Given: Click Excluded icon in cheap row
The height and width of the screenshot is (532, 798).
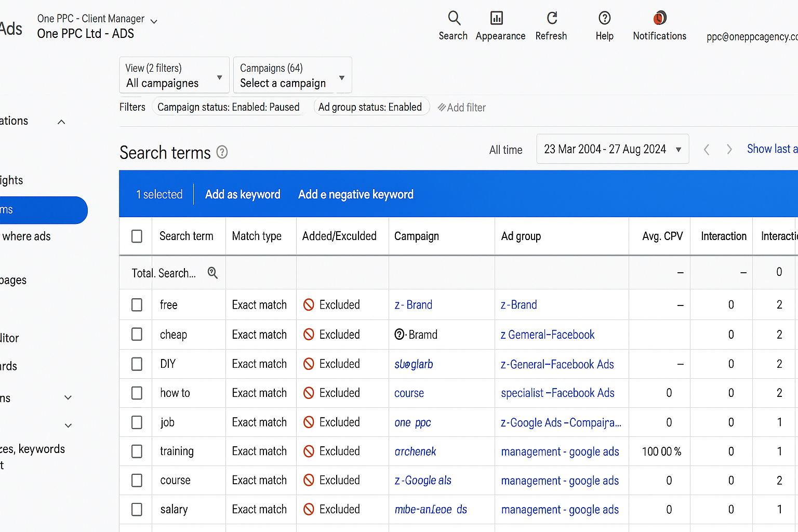Looking at the screenshot, I should tap(309, 335).
